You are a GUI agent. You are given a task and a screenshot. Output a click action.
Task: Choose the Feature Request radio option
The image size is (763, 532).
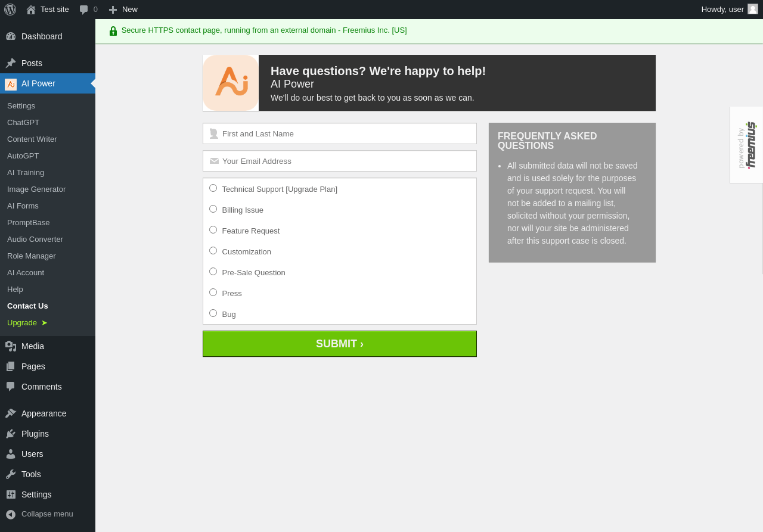click(x=213, y=230)
